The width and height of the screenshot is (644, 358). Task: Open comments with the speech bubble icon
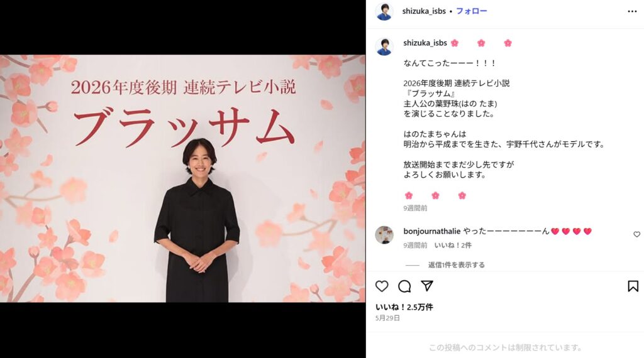click(404, 286)
